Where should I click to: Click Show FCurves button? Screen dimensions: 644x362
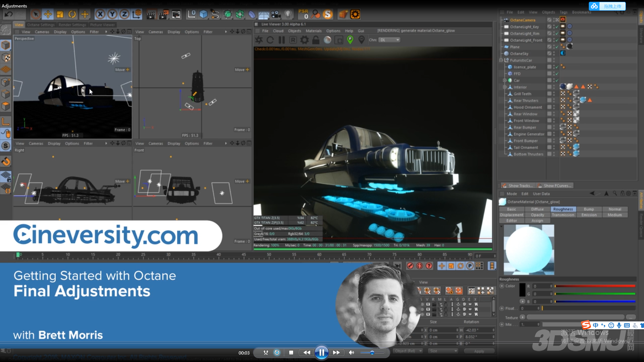click(555, 186)
